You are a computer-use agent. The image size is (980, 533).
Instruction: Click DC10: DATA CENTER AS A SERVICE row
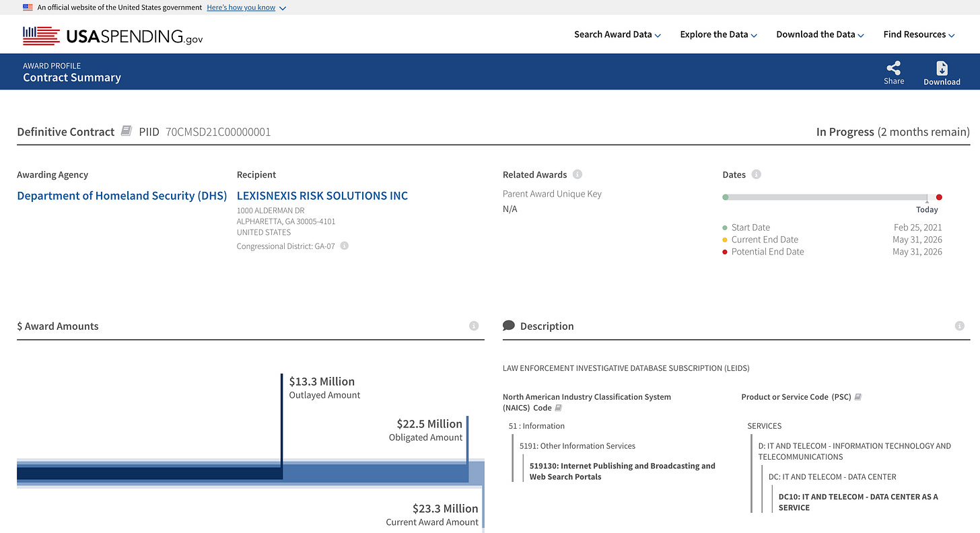point(858,502)
